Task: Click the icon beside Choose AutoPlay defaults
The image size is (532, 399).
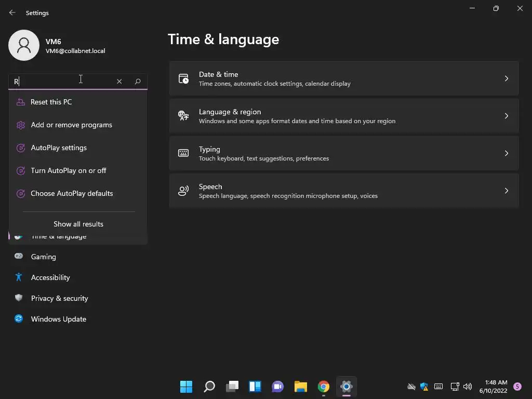Action: click(21, 193)
